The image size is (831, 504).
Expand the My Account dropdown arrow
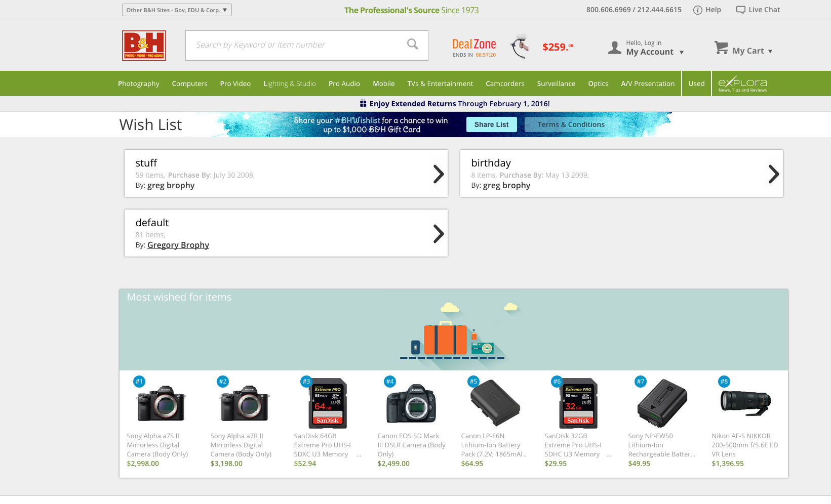(682, 52)
